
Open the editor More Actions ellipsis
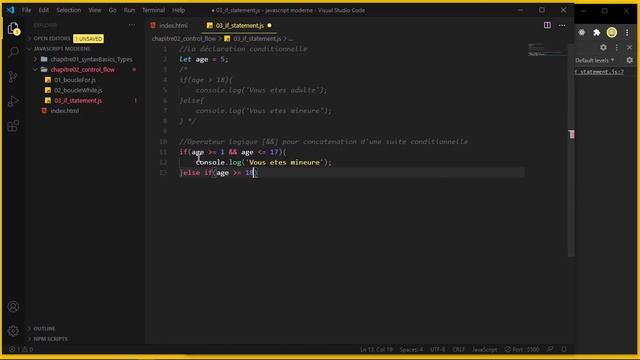pos(562,25)
